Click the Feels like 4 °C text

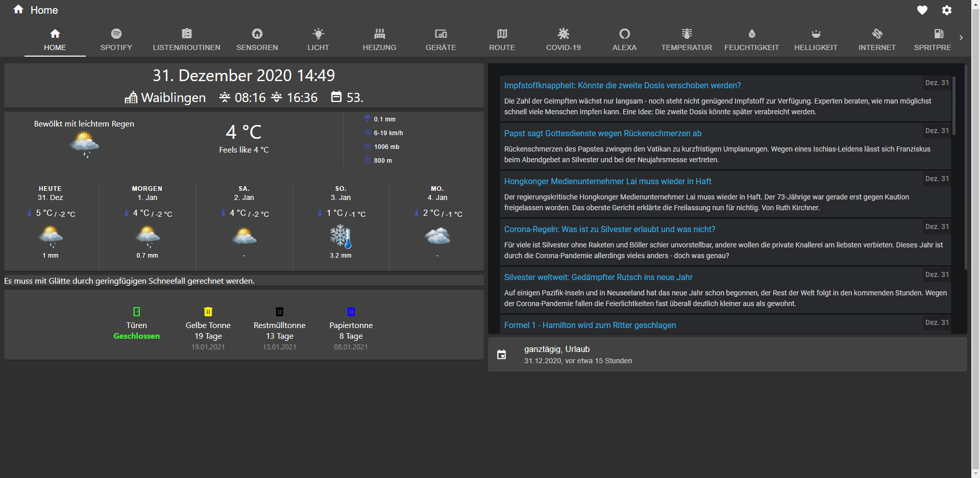point(244,150)
